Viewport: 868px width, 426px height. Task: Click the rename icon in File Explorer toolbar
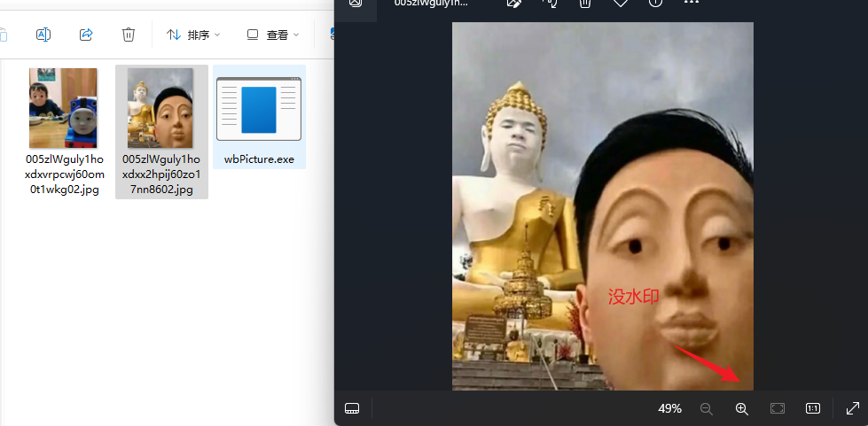[x=43, y=35]
